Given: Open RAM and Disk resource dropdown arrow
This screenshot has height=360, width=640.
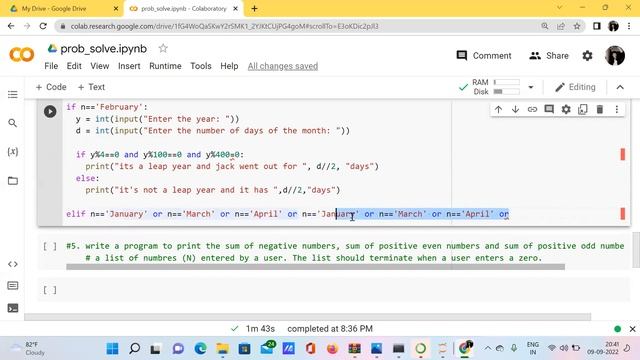Looking at the screenshot, I should [531, 87].
